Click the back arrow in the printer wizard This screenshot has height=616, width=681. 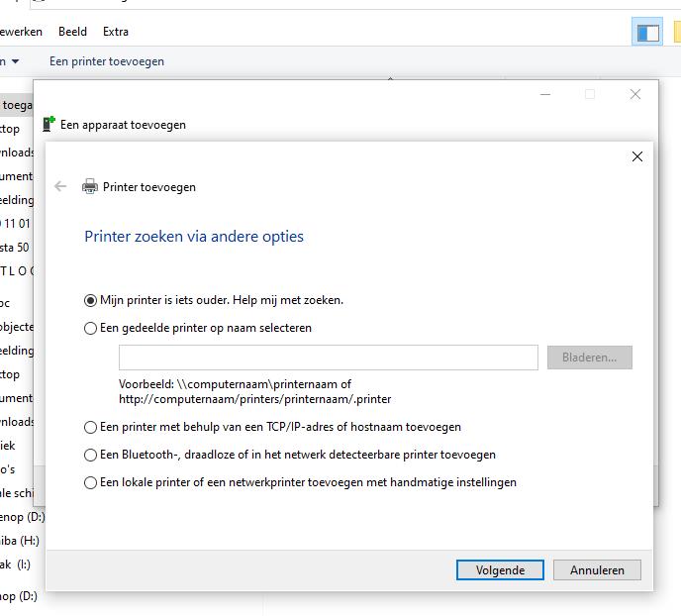[x=60, y=186]
